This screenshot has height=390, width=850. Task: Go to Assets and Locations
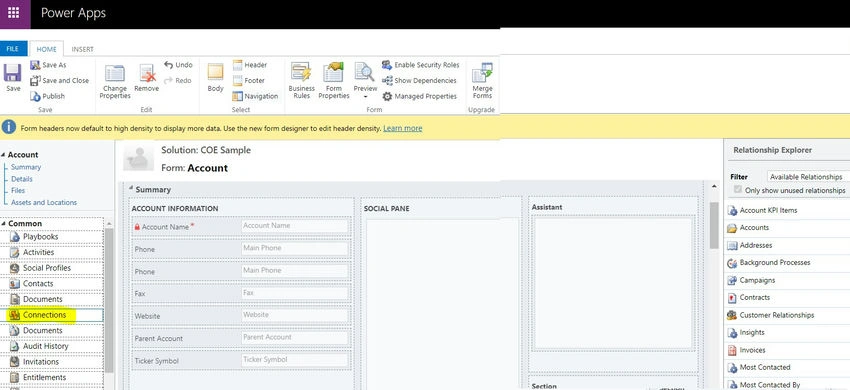click(x=44, y=202)
